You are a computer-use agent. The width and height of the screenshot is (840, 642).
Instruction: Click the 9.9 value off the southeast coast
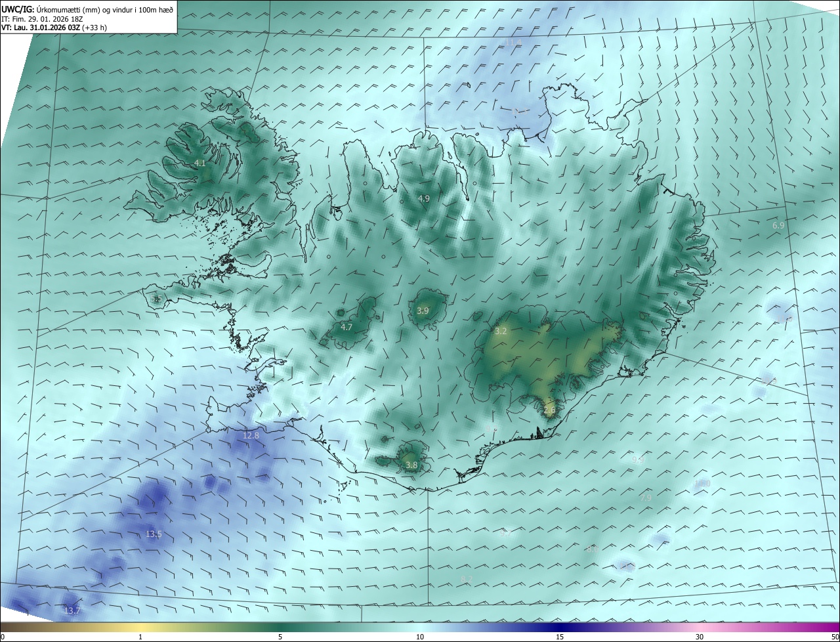click(638, 460)
